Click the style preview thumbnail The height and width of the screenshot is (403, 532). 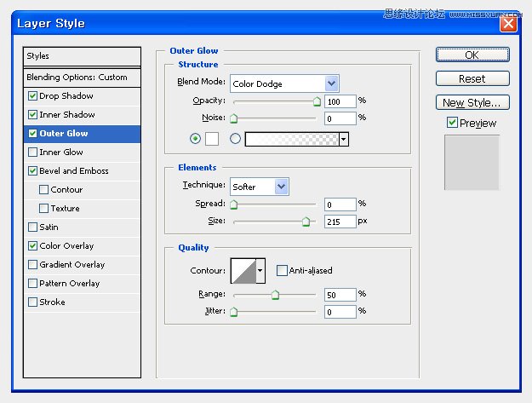click(472, 162)
